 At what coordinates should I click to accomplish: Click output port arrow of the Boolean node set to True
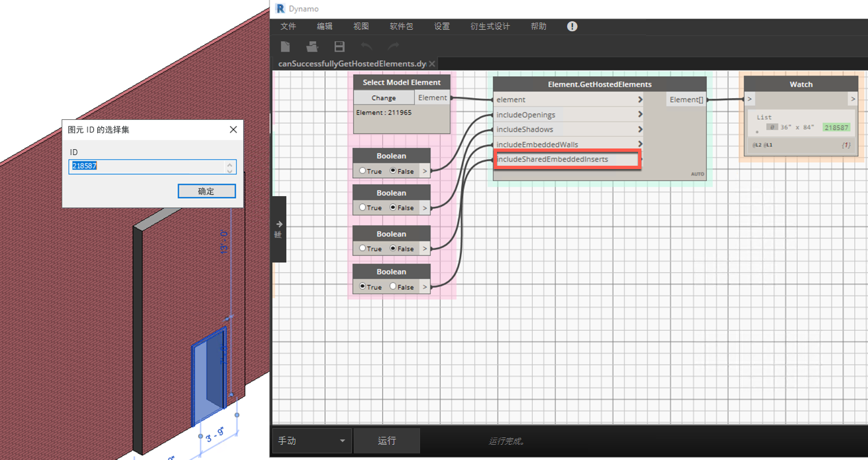point(425,287)
